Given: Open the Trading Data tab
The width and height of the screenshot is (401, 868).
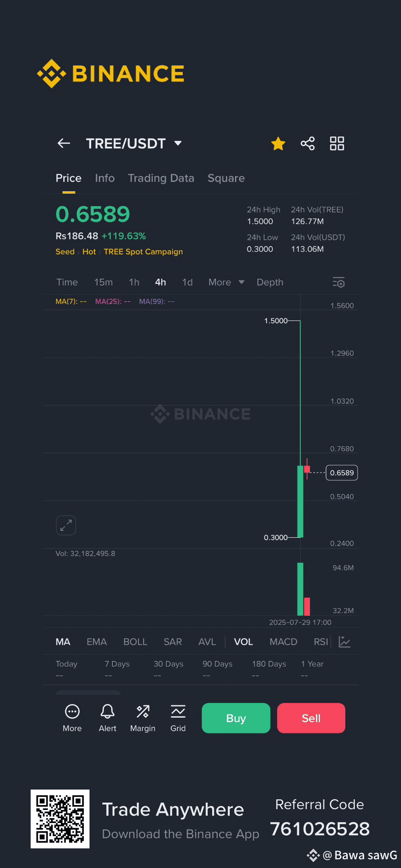Looking at the screenshot, I should click(x=161, y=178).
